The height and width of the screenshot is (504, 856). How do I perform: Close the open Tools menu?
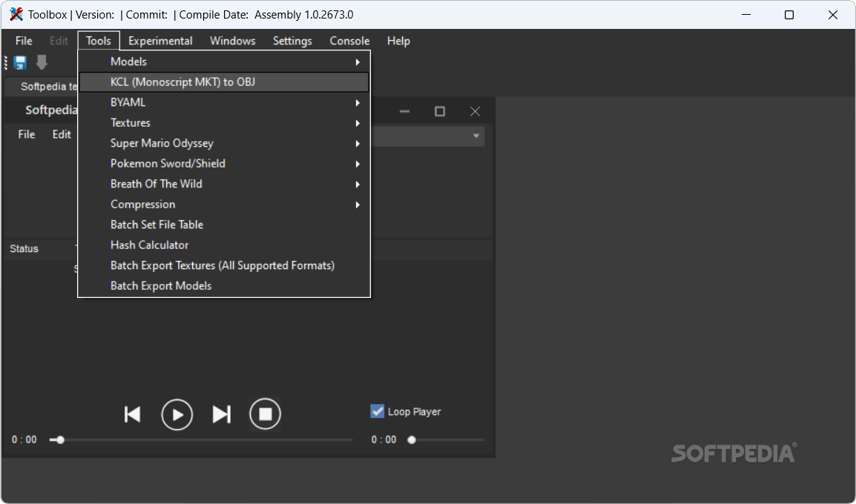(98, 41)
